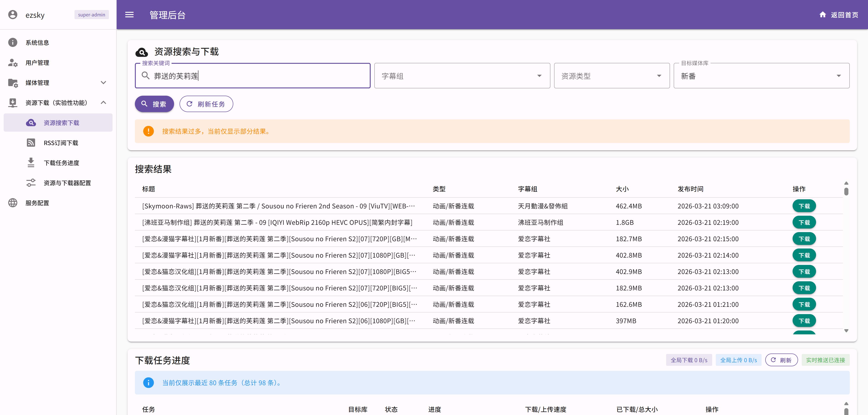Viewport: 868px width, 415px height.
Task: Click the 资源与下载器配置 sliders icon
Action: [x=31, y=183]
